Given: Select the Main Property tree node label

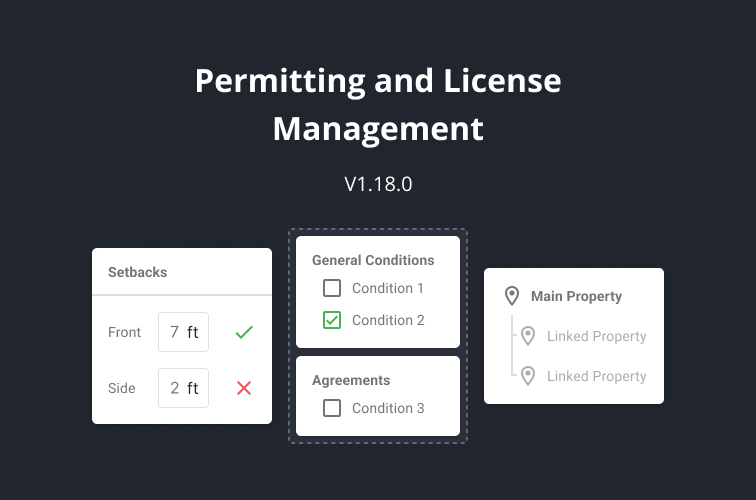Looking at the screenshot, I should click(576, 296).
